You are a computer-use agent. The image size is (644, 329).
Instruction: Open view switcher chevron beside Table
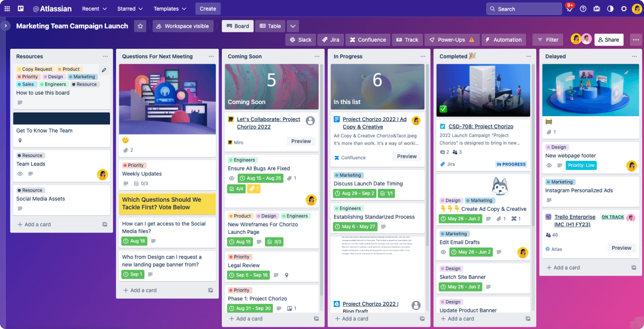tap(293, 26)
